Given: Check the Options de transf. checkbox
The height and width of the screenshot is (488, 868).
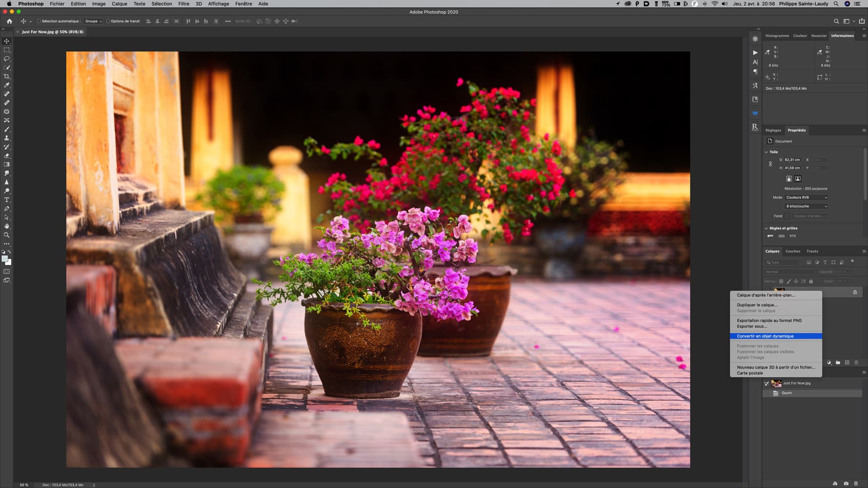Looking at the screenshot, I should click(108, 21).
